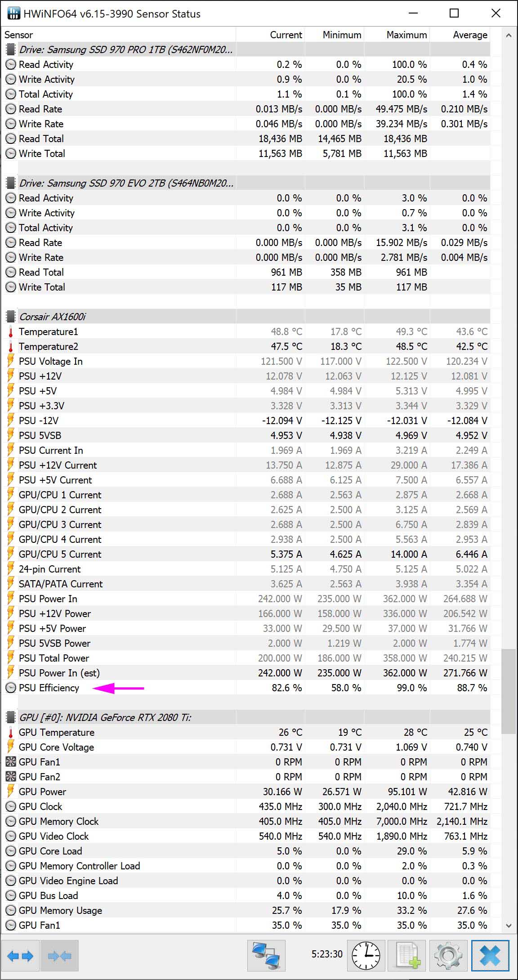Click the 121.500 V PSU Voltage In value
Image resolution: width=518 pixels, height=980 pixels.
click(281, 361)
